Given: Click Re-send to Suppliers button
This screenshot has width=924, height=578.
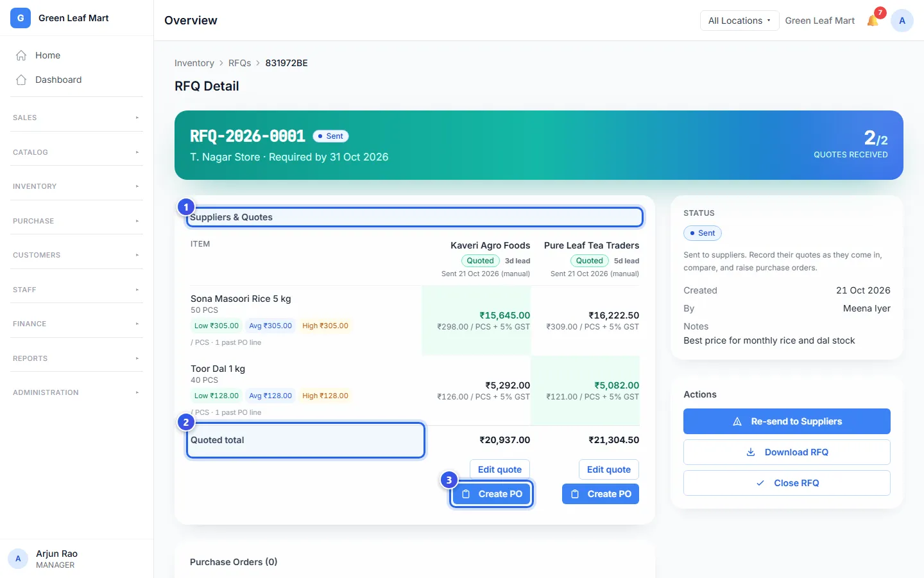Looking at the screenshot, I should pos(787,421).
